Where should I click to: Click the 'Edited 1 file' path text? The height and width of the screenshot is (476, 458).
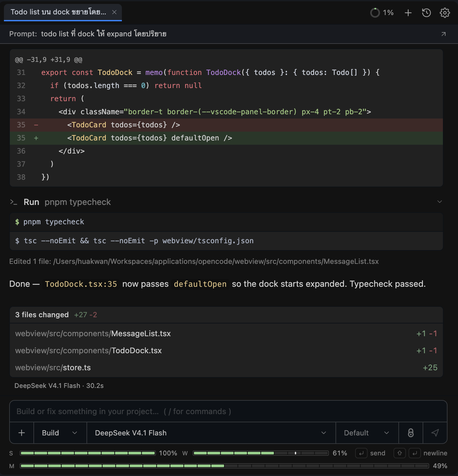[x=194, y=262]
